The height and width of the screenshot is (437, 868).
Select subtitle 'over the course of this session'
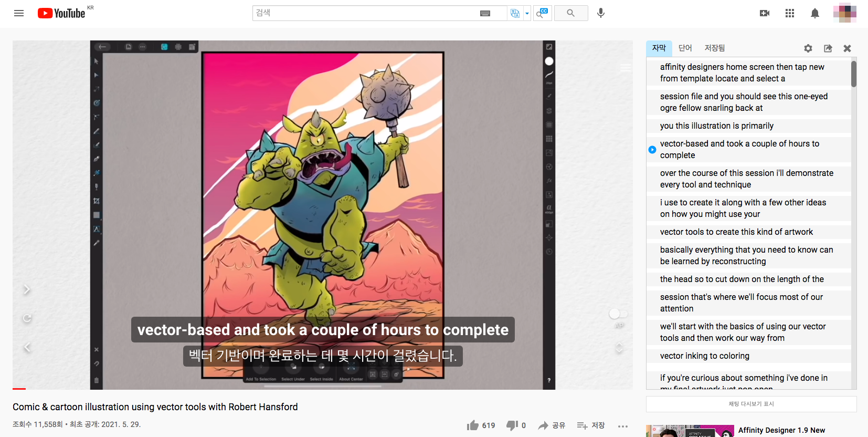pos(749,179)
